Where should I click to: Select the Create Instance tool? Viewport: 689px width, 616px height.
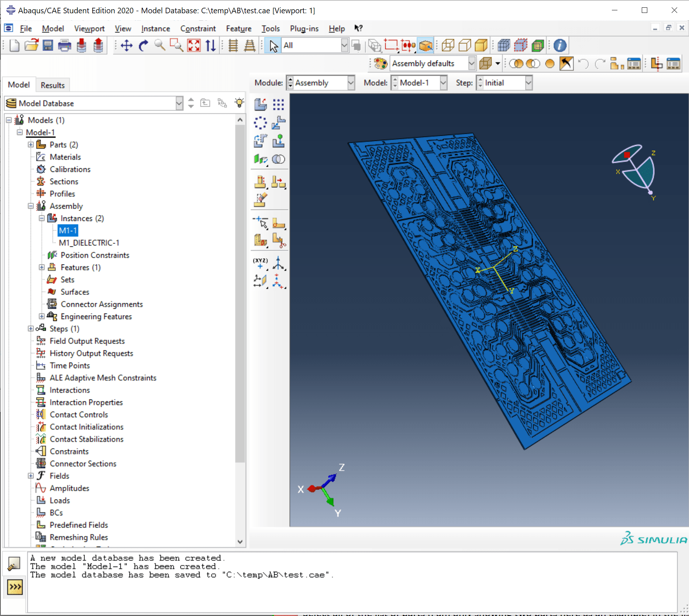tap(261, 104)
